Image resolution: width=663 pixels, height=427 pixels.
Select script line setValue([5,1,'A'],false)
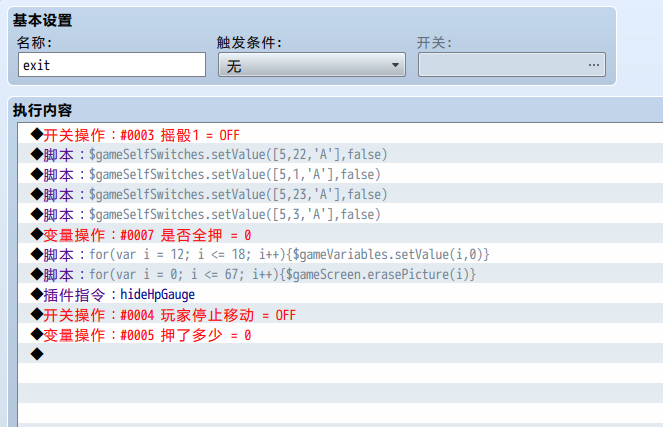(340, 174)
